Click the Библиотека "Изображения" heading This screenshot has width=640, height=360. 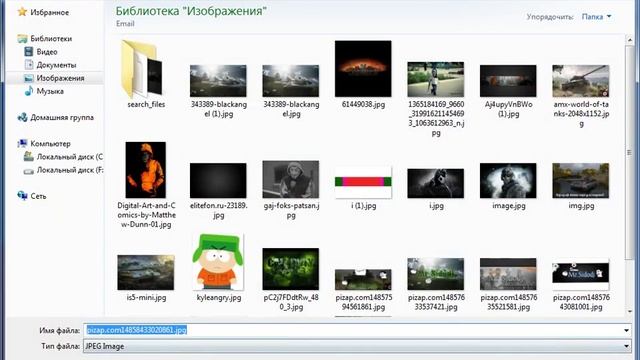pos(191,11)
